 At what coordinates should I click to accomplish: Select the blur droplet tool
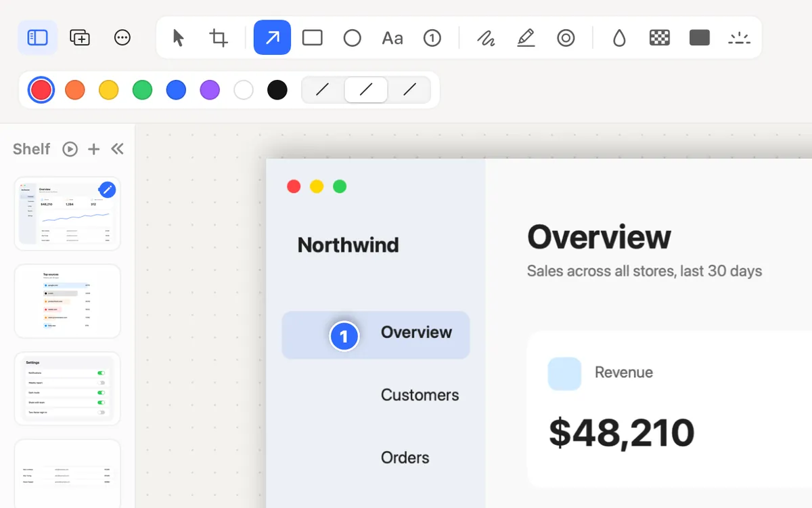[x=619, y=37]
